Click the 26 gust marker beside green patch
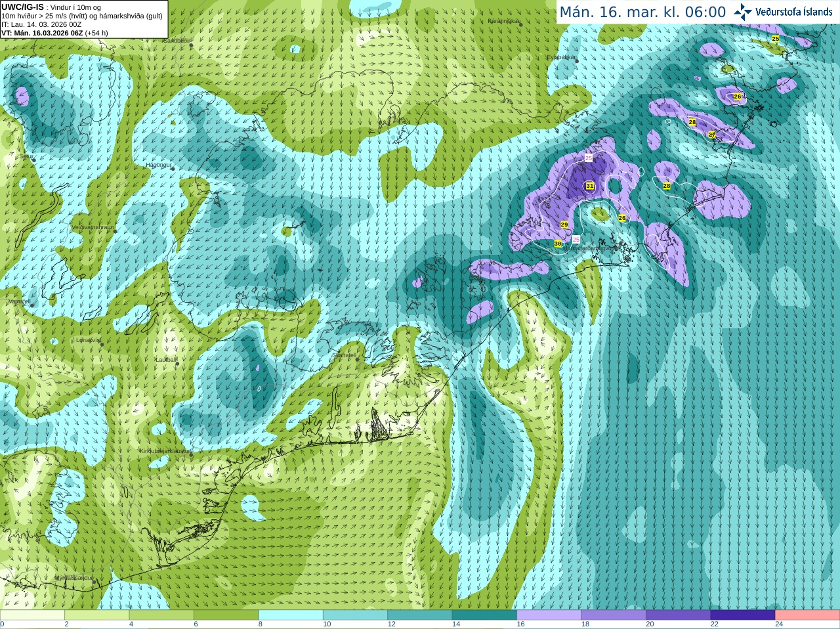Screen dimensions: 840x629 click(x=622, y=217)
